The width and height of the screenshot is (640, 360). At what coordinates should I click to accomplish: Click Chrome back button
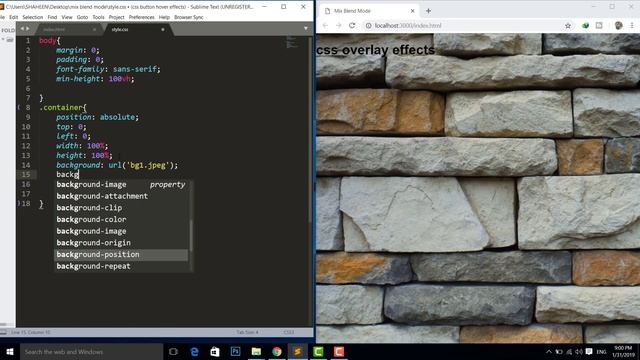[x=325, y=25]
